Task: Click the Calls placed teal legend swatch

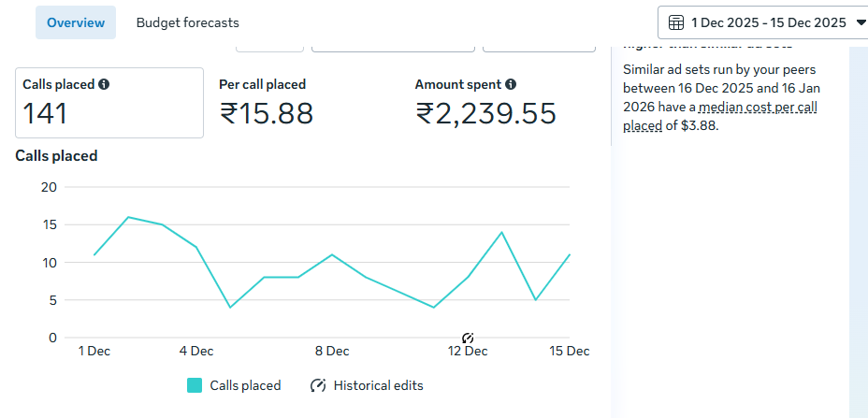Action: coord(195,385)
